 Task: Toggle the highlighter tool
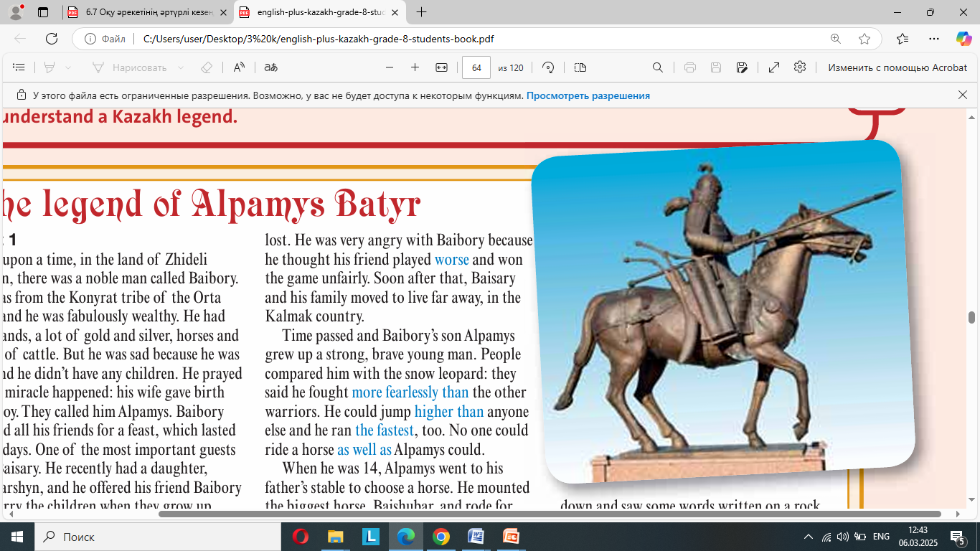pyautogui.click(x=50, y=67)
